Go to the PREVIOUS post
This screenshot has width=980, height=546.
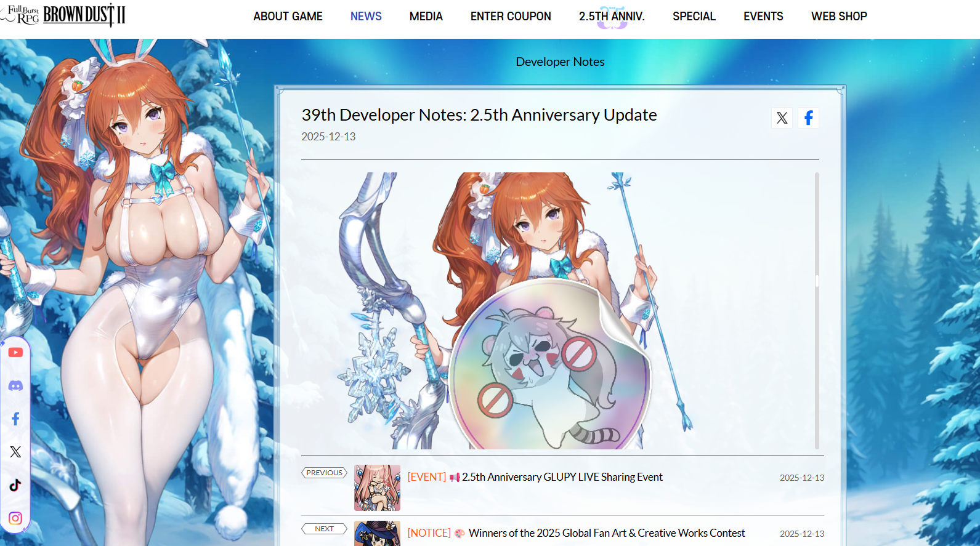coord(324,473)
